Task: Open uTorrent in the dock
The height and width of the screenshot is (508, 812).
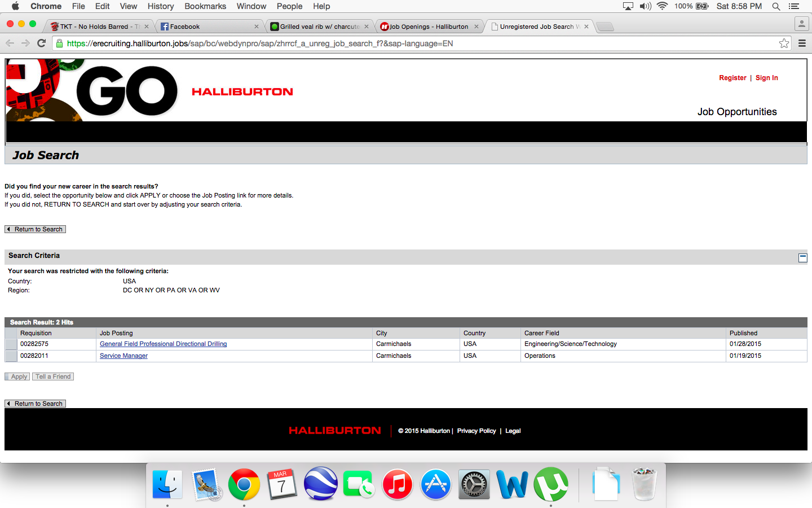Action: click(550, 484)
